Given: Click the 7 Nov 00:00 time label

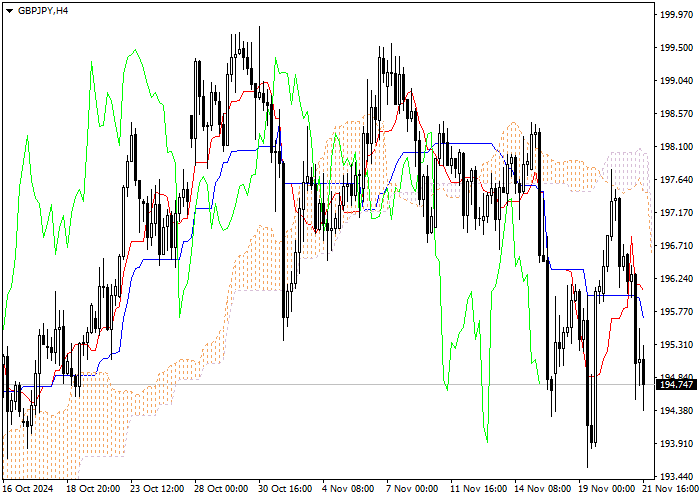Looking at the screenshot, I should point(412,489).
